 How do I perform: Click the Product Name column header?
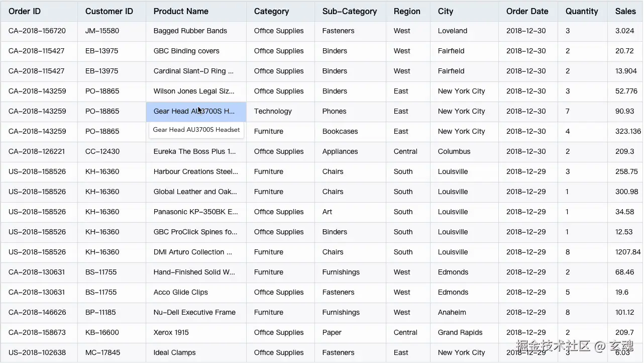point(181,11)
